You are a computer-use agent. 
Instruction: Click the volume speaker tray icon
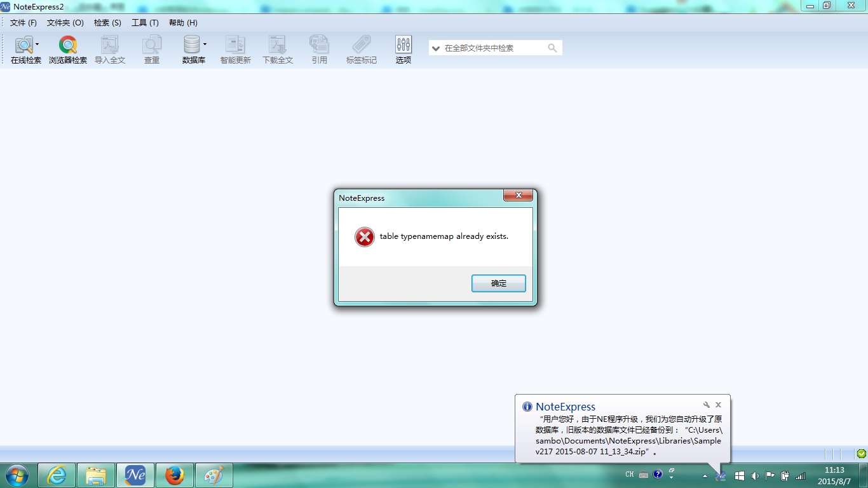(x=755, y=475)
